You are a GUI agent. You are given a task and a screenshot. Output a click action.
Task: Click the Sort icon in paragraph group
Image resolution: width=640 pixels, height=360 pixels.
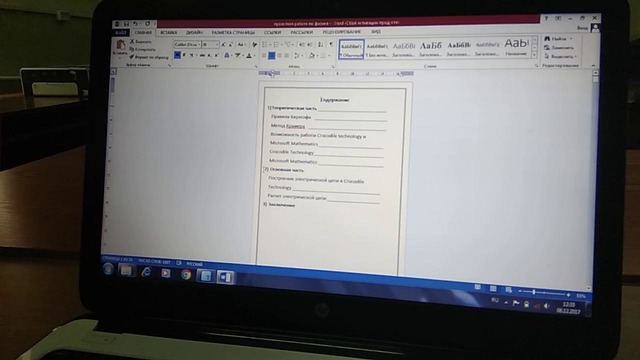(x=320, y=44)
